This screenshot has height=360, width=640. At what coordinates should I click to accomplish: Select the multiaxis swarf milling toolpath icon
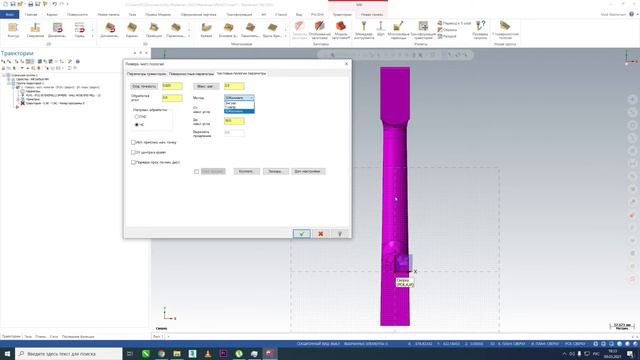pyautogui.click(x=228, y=29)
